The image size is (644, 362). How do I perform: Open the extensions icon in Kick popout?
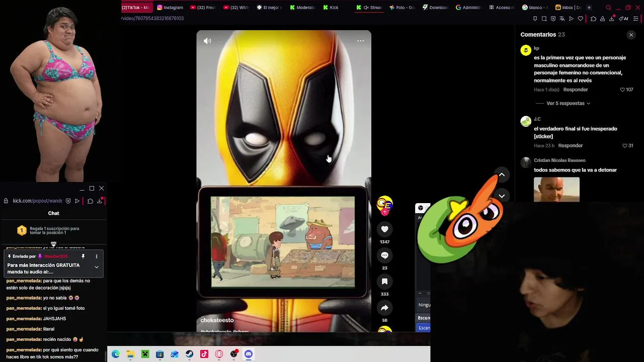click(x=90, y=201)
